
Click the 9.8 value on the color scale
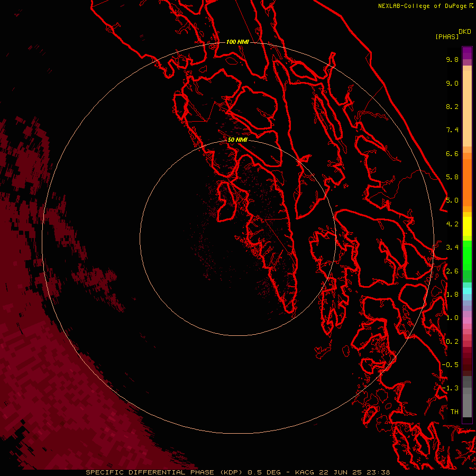click(452, 59)
